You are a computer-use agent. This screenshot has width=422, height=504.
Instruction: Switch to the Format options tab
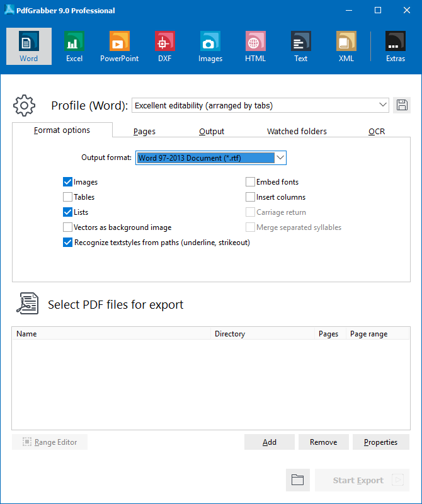coord(62,130)
